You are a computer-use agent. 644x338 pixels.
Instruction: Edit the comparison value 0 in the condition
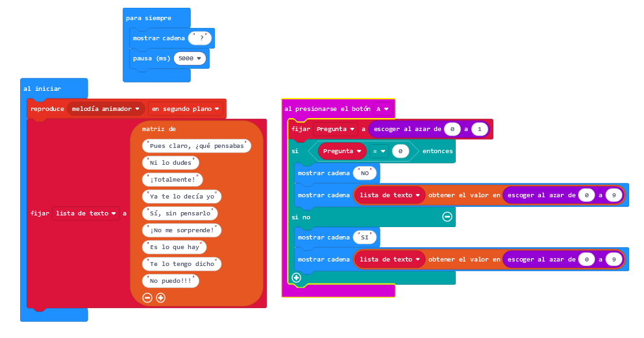[x=401, y=151]
